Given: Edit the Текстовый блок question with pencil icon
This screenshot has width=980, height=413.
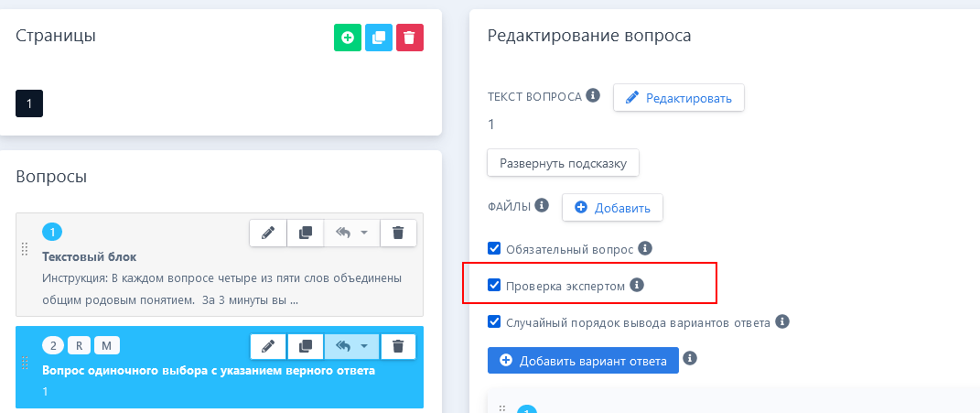Looking at the screenshot, I should [x=268, y=233].
